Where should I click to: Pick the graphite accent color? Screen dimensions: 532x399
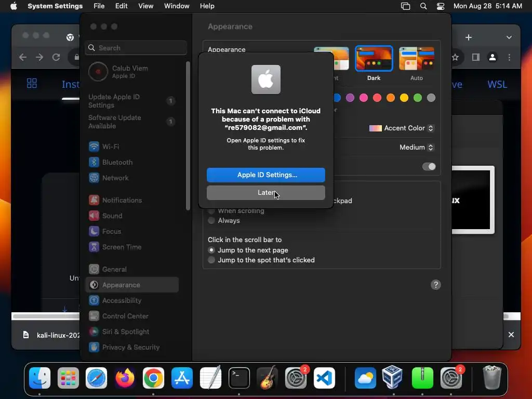pyautogui.click(x=431, y=98)
